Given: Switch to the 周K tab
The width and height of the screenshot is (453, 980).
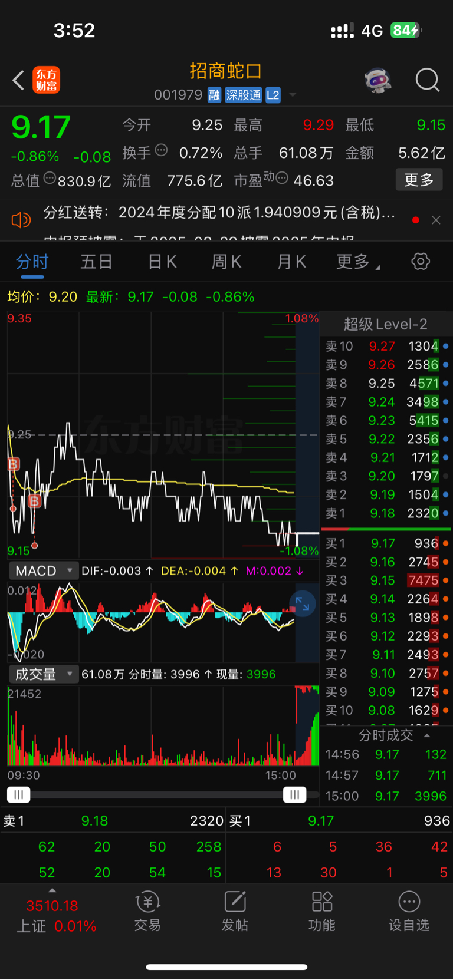Looking at the screenshot, I should [226, 262].
